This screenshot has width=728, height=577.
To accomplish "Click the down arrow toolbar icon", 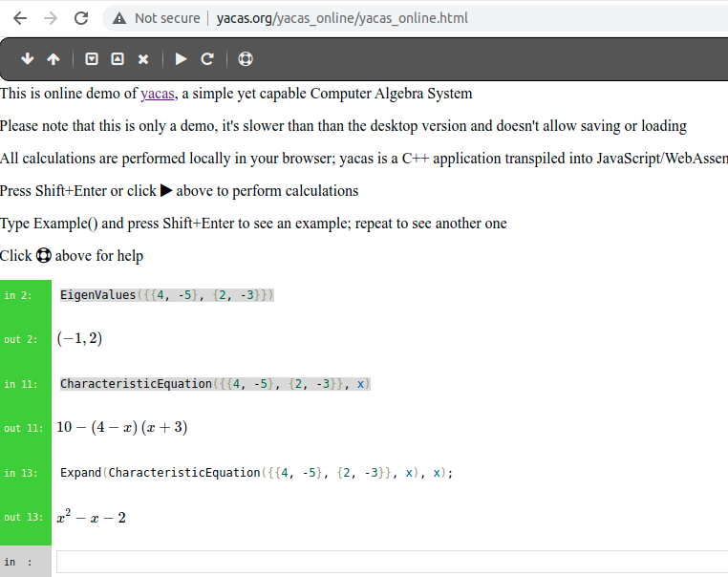I will pos(28,59).
